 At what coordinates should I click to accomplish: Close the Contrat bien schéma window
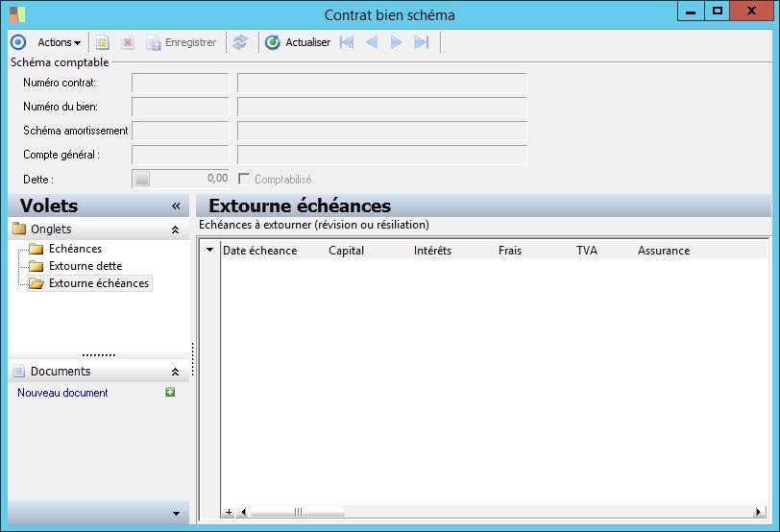(x=751, y=11)
